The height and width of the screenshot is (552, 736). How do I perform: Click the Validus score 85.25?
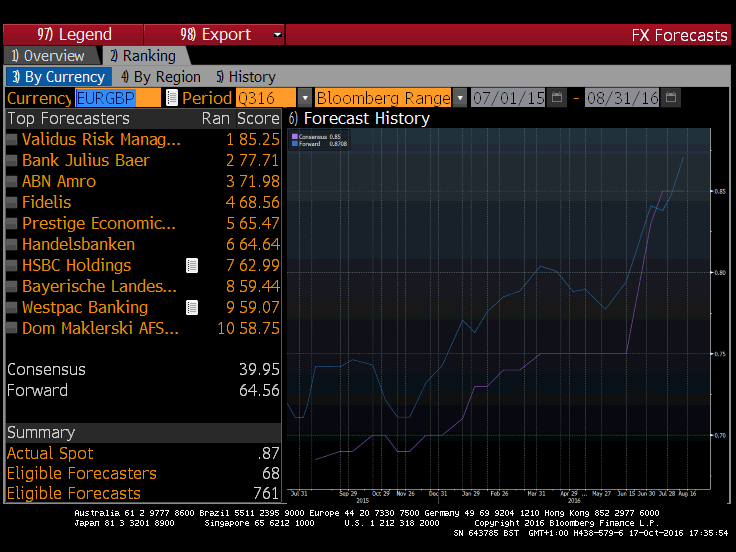point(259,139)
